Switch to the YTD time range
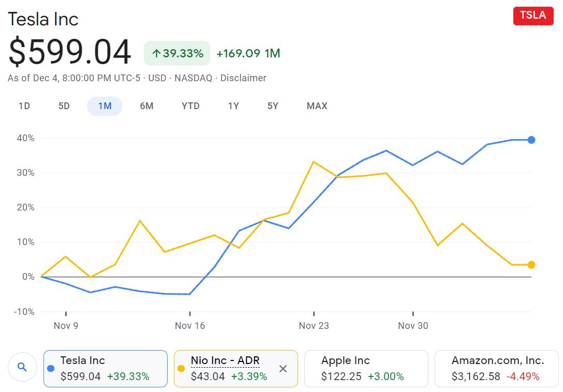Screen dimensions: 563x392 tap(190, 106)
